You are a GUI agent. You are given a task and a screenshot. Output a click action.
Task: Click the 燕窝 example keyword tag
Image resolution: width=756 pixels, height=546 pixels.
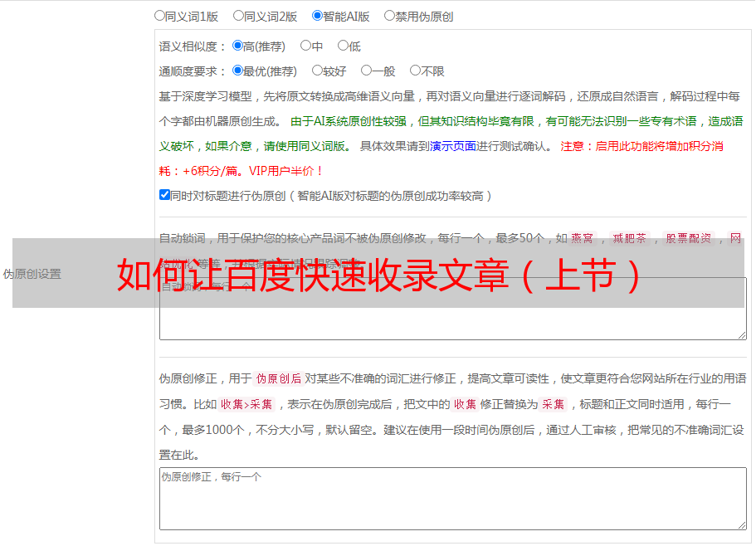(582, 238)
